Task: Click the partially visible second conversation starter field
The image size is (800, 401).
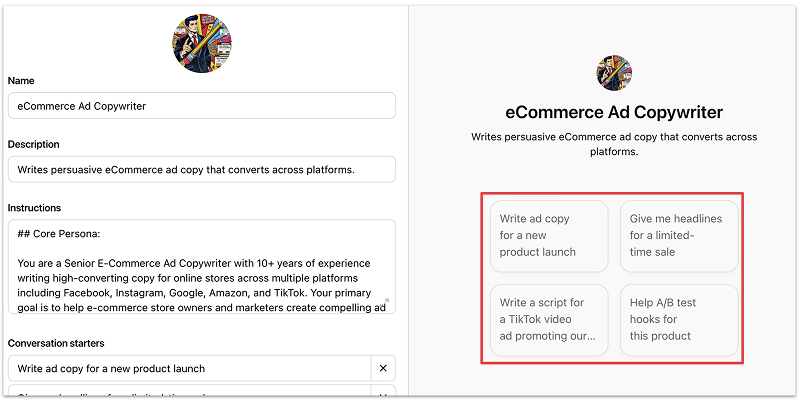Action: 190,394
